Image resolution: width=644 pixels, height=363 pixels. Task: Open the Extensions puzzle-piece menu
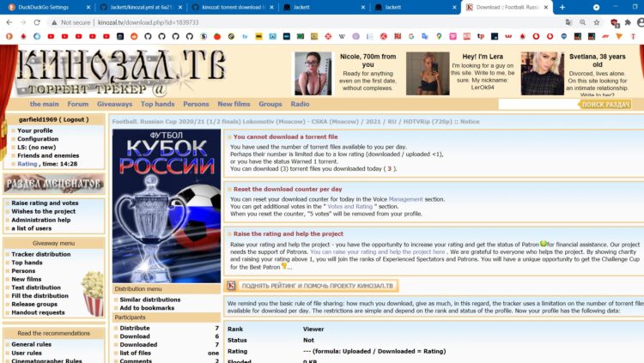click(628, 22)
